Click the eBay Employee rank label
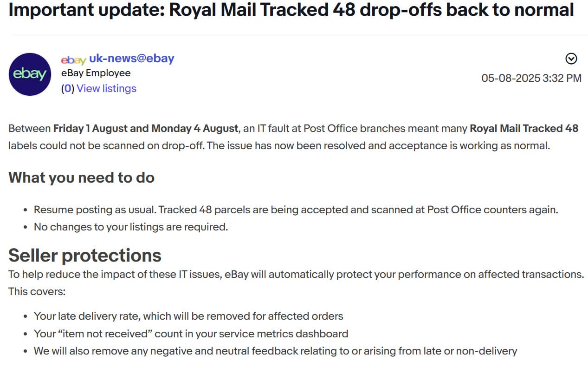 [x=96, y=73]
